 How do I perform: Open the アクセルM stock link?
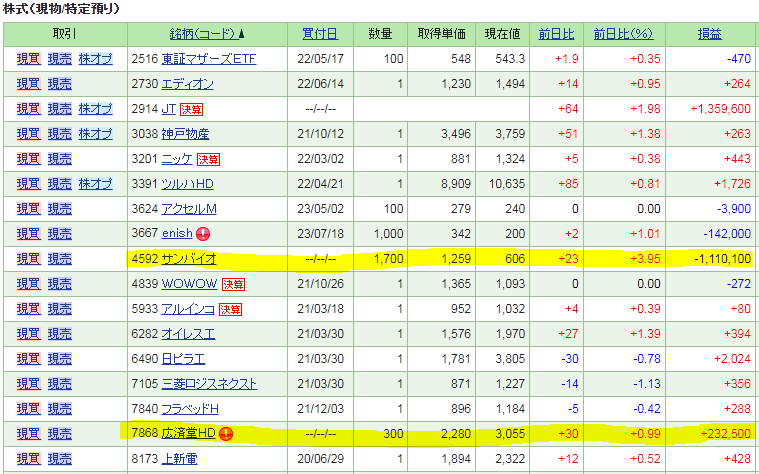pyautogui.click(x=189, y=209)
